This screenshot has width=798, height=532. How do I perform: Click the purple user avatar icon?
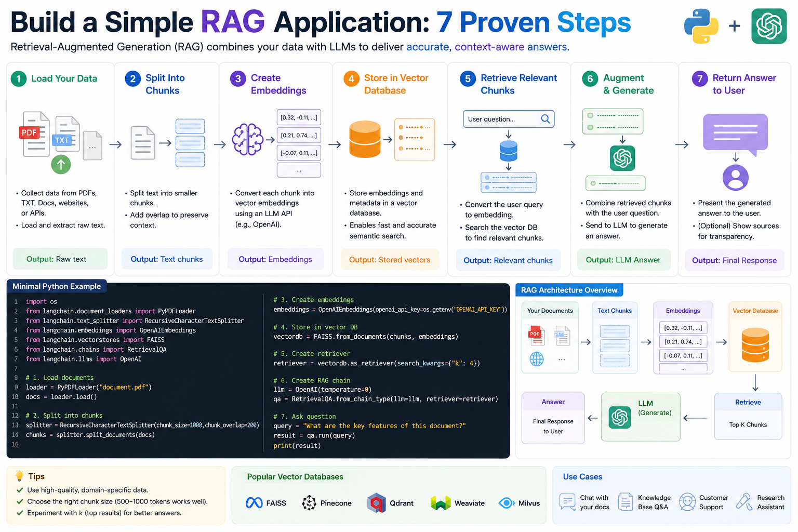tap(736, 178)
